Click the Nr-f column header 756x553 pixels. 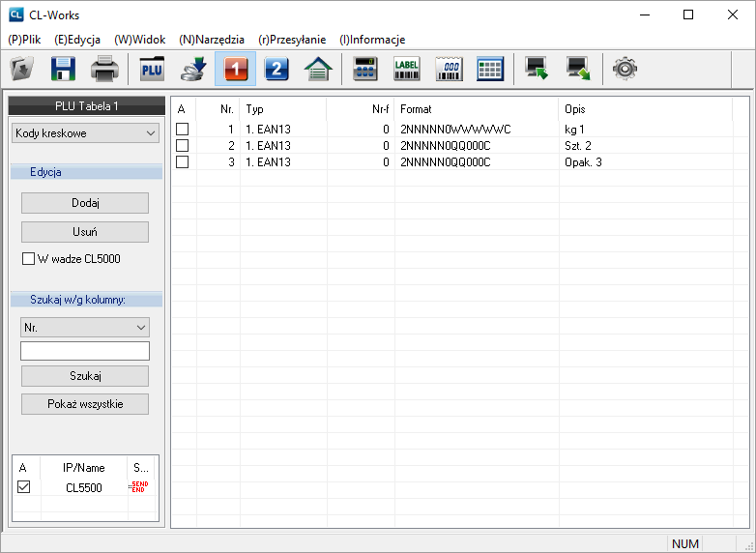click(361, 109)
